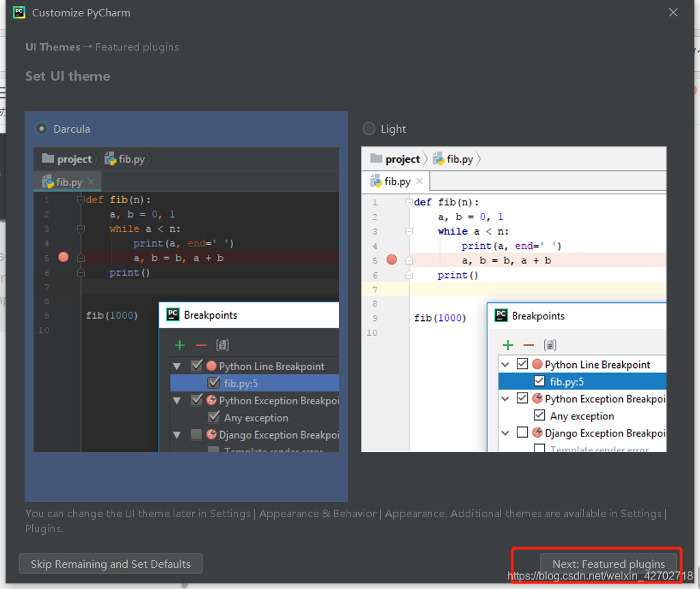Click Breakpoints title in Light preview

[x=539, y=316]
